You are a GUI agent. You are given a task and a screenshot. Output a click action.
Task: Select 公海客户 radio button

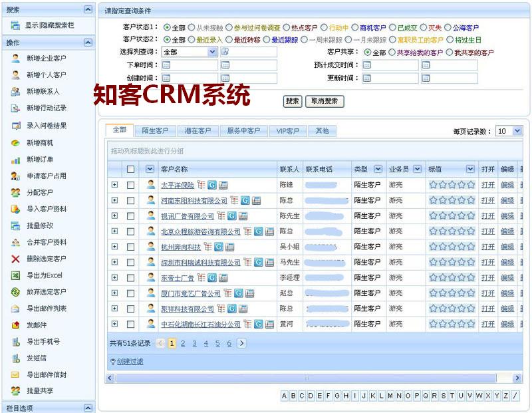448,27
